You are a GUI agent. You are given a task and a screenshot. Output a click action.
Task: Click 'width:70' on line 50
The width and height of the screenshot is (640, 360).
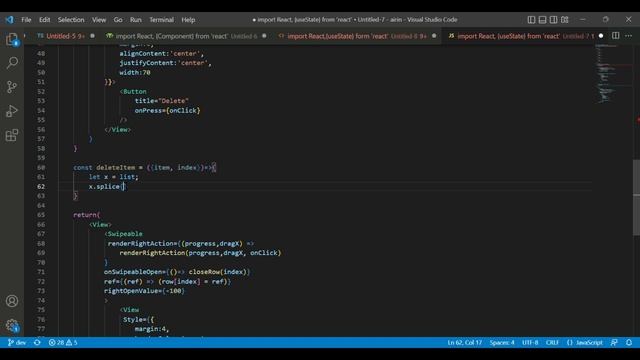[x=135, y=72]
